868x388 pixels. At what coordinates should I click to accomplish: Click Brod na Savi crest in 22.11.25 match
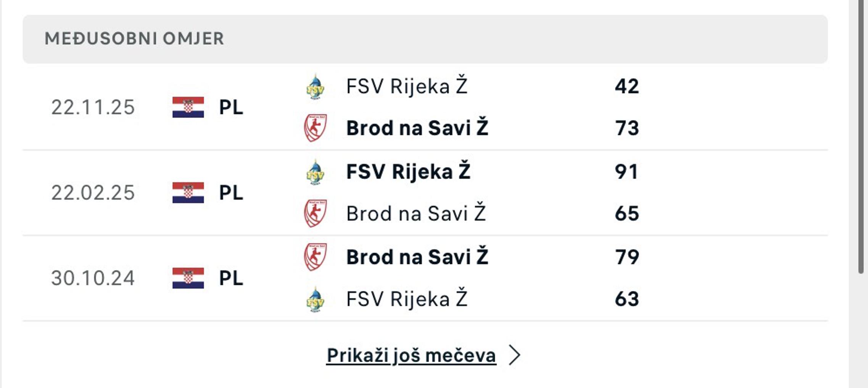coord(315,128)
